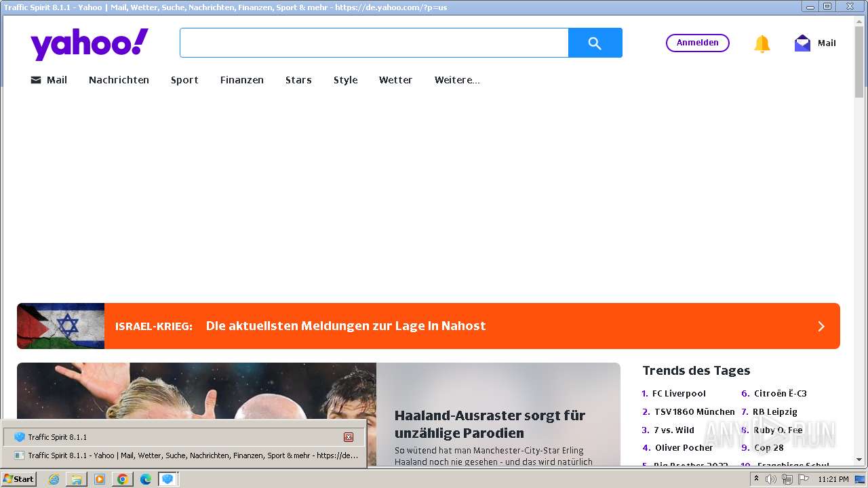Expand the Weitere... menu
The height and width of the screenshot is (488, 868).
pyautogui.click(x=457, y=80)
